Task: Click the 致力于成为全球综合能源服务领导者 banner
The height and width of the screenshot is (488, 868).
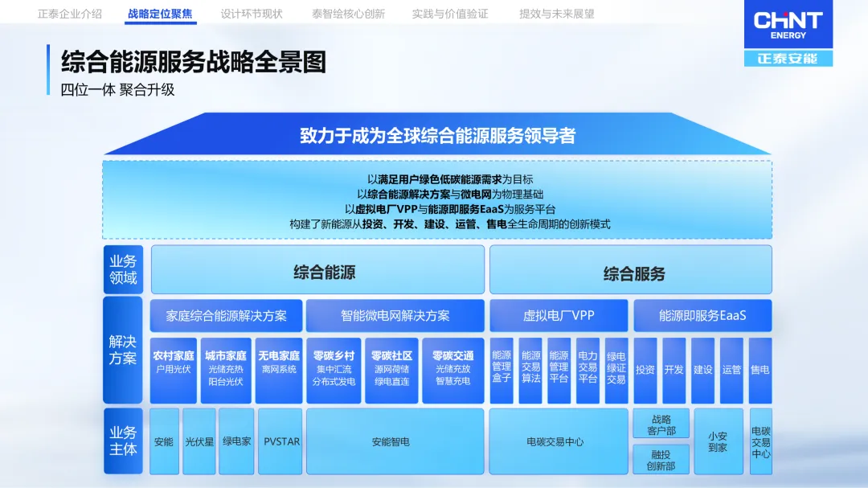Action: coord(437,135)
